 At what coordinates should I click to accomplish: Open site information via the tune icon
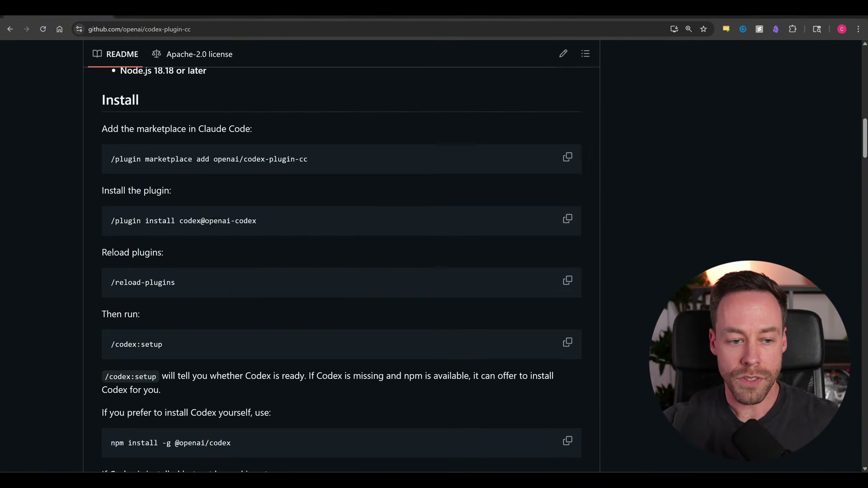click(79, 29)
